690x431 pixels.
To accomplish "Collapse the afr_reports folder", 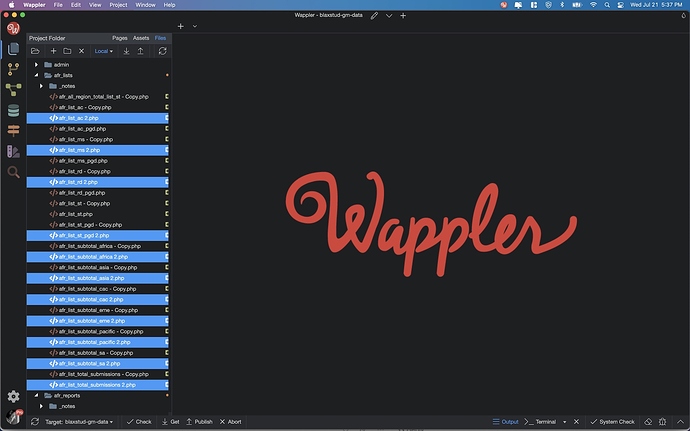I will click(37, 396).
